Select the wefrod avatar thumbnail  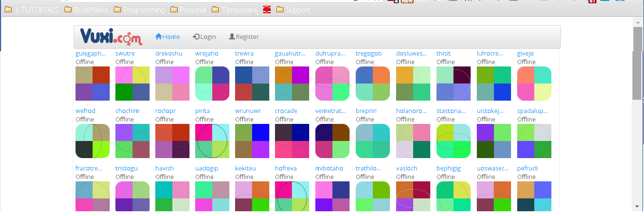point(93,141)
